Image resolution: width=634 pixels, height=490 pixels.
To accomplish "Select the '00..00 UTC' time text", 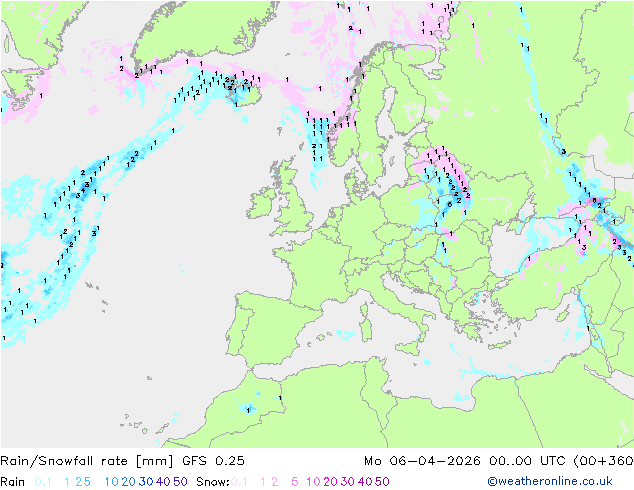I will click(528, 461).
